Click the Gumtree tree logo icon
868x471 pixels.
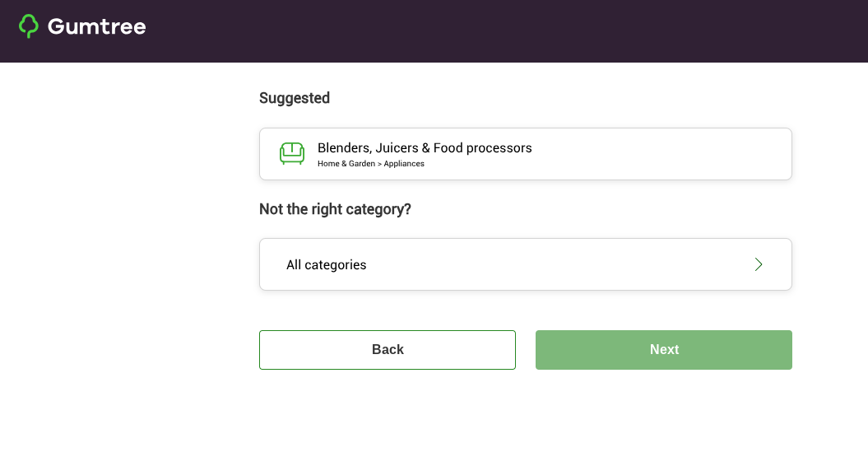29,26
